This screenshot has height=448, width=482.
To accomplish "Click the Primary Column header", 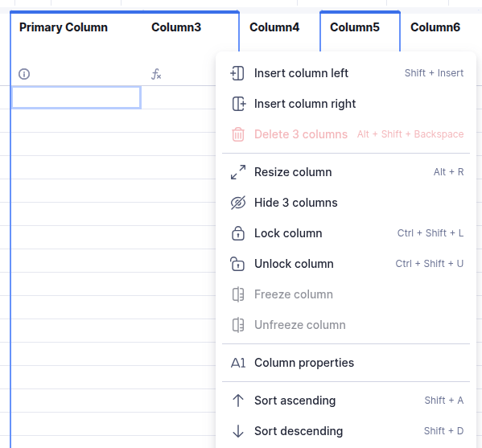I will (x=64, y=27).
